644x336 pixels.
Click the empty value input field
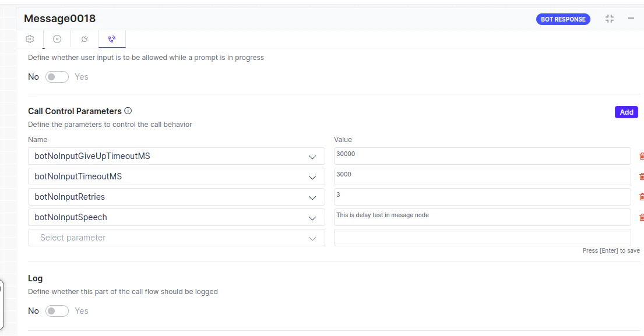pyautogui.click(x=482, y=237)
